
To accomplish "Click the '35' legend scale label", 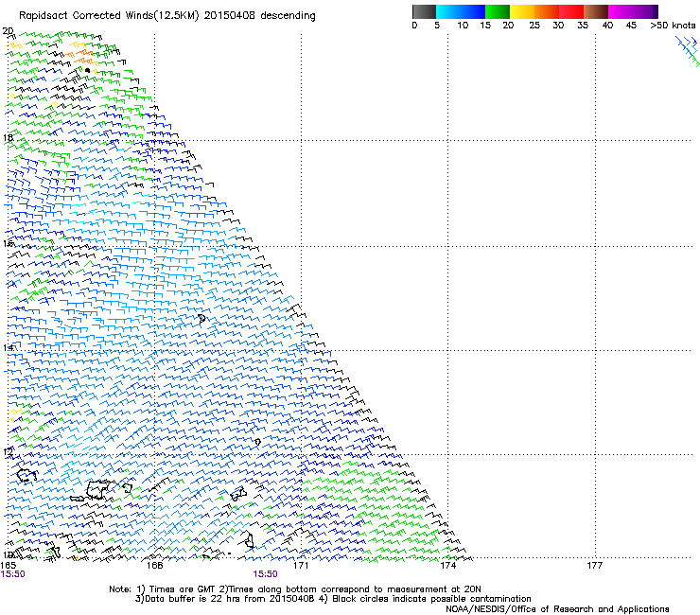I will (582, 26).
